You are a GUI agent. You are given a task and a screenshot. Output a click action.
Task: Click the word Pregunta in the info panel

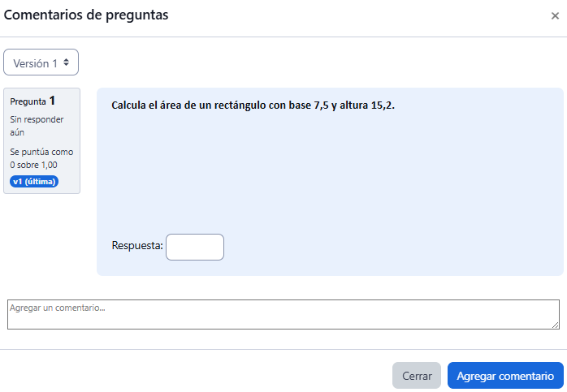(x=28, y=102)
